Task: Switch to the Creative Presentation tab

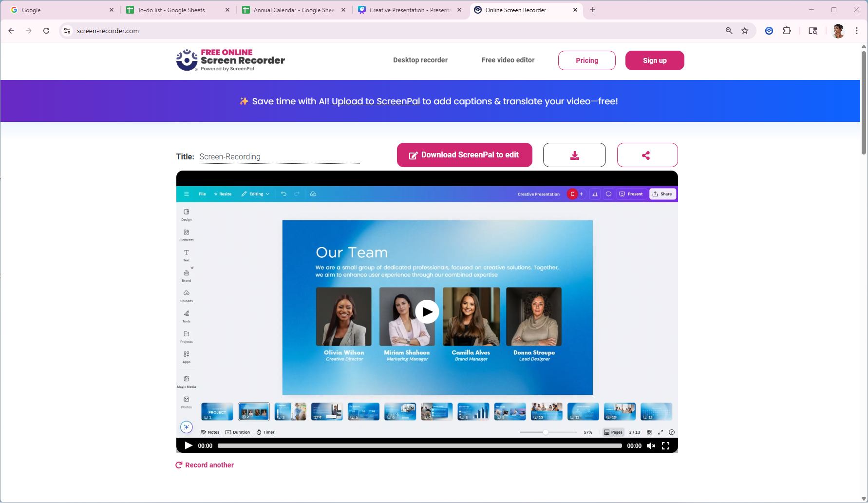Action: 409,10
